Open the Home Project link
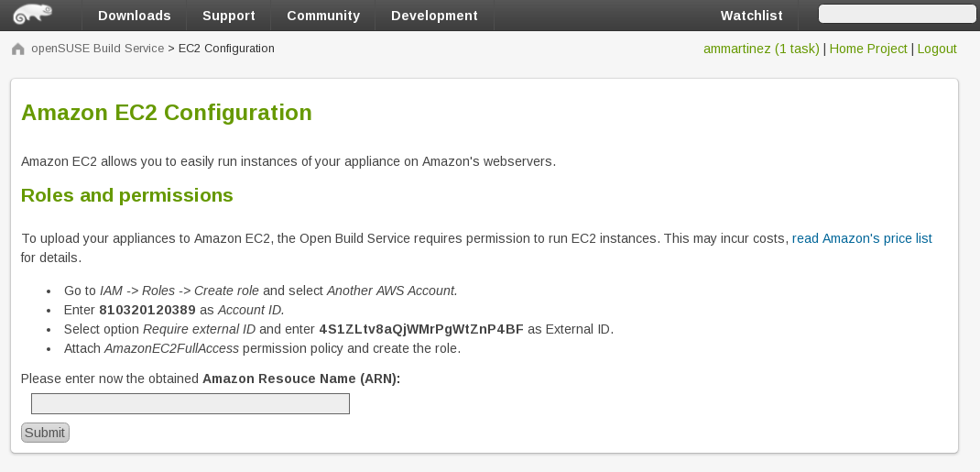980x472 pixels. click(868, 49)
